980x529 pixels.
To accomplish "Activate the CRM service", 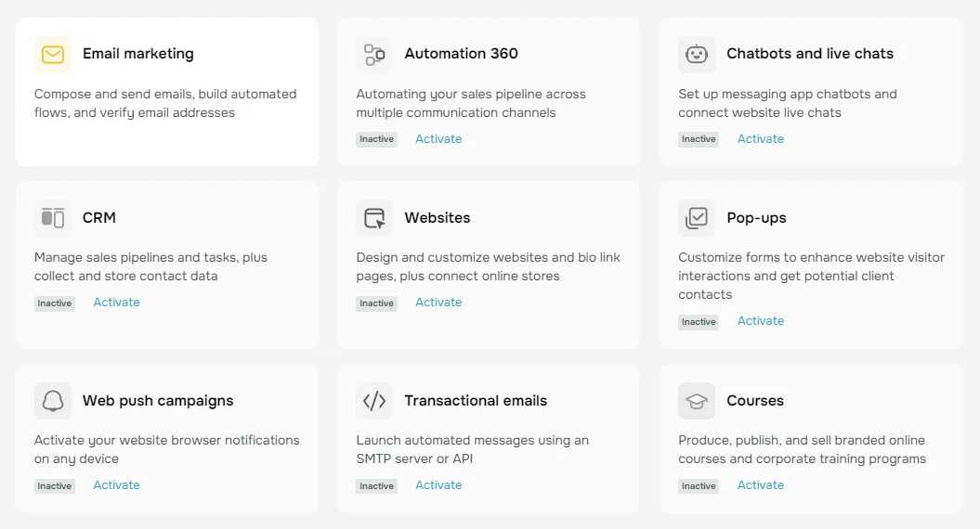I will [116, 303].
